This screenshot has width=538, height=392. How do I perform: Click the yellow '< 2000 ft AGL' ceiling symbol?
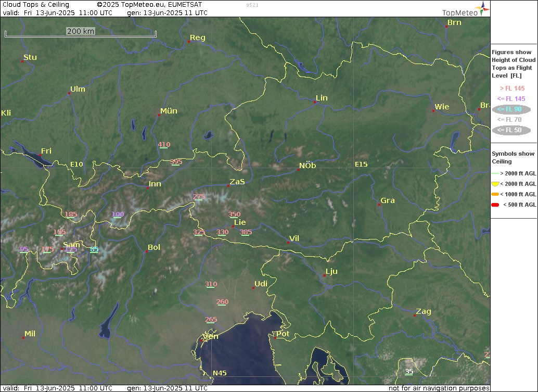coord(495,184)
